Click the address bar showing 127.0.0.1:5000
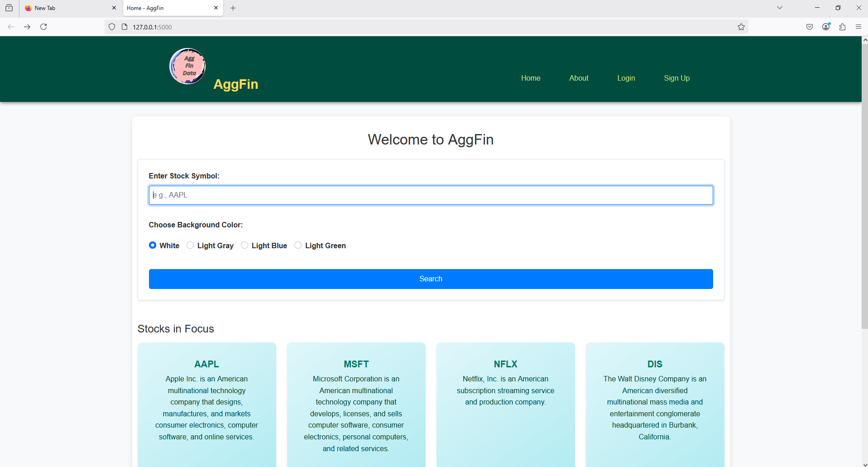Screen dimensions: 868x467 (x=426, y=27)
